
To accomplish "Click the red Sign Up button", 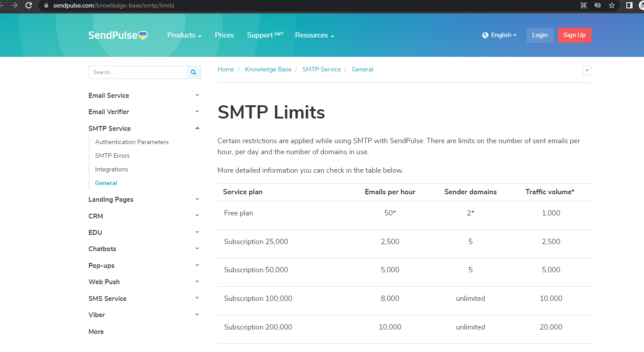I will 575,35.
